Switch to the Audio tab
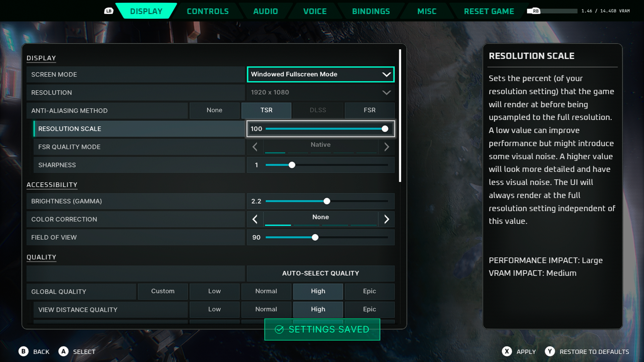This screenshot has height=362, width=644. 265,11
